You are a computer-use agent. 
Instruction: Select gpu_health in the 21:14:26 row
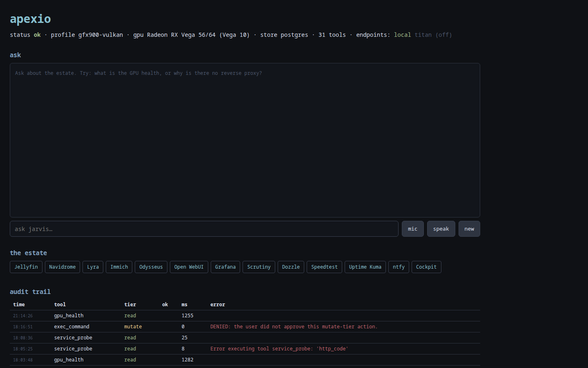tap(69, 316)
